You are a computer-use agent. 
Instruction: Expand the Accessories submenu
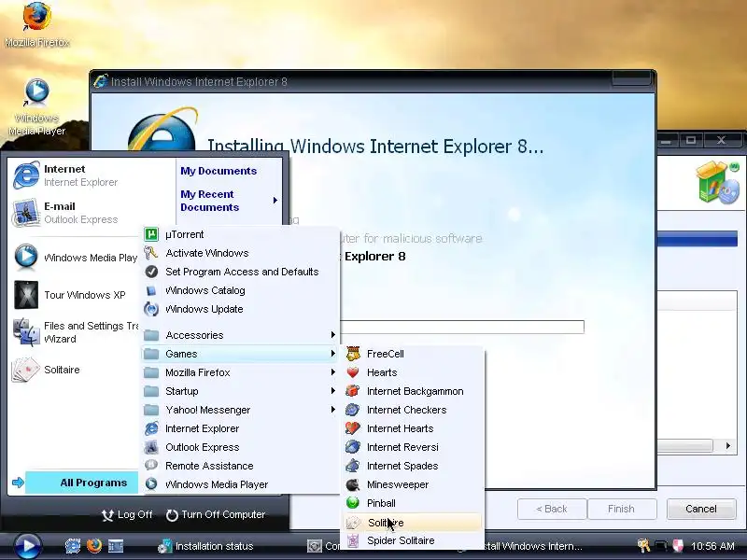241,335
